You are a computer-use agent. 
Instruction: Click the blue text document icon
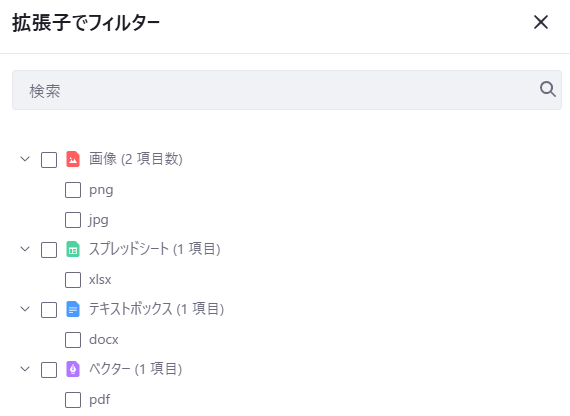coord(73,309)
